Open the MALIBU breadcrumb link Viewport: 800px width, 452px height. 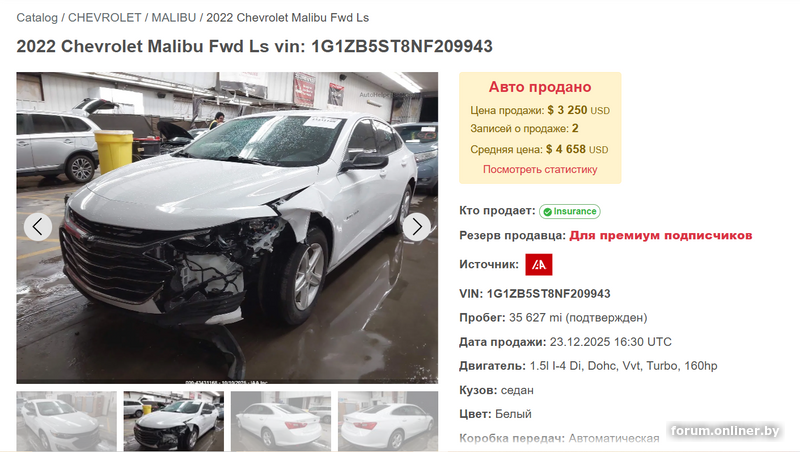point(173,18)
